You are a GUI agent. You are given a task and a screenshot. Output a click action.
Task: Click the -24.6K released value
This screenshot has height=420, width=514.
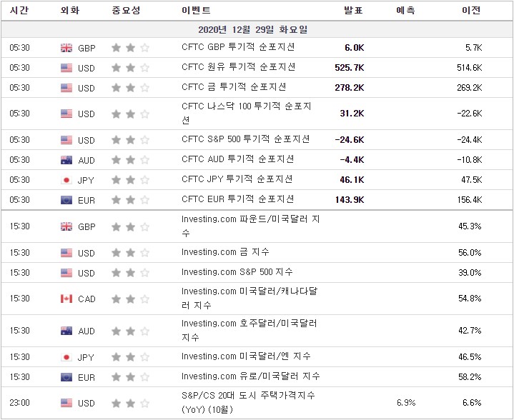pos(350,140)
